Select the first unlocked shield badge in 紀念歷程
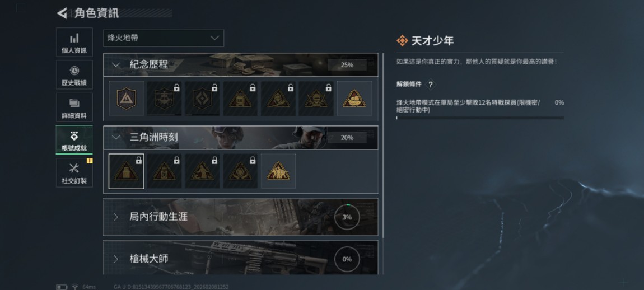 click(127, 99)
